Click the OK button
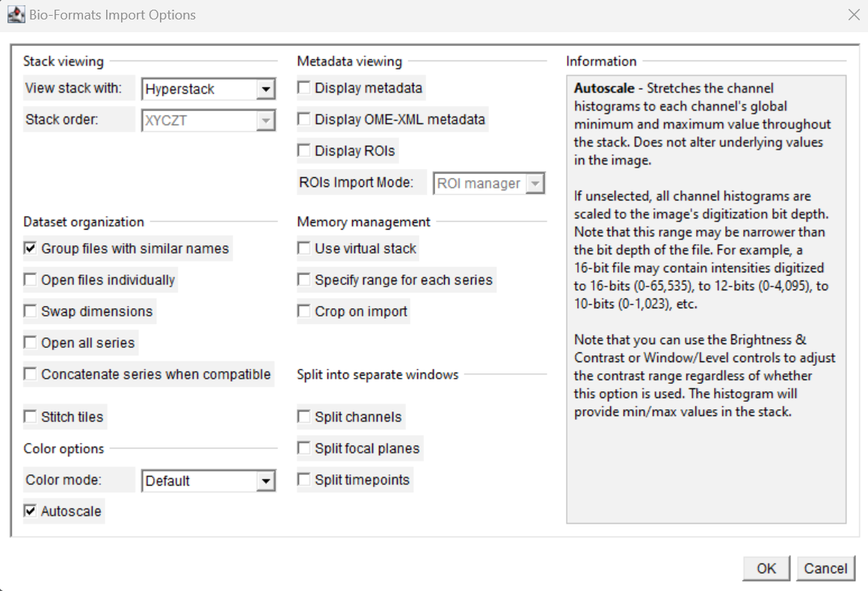This screenshot has height=591, width=868. coord(766,569)
